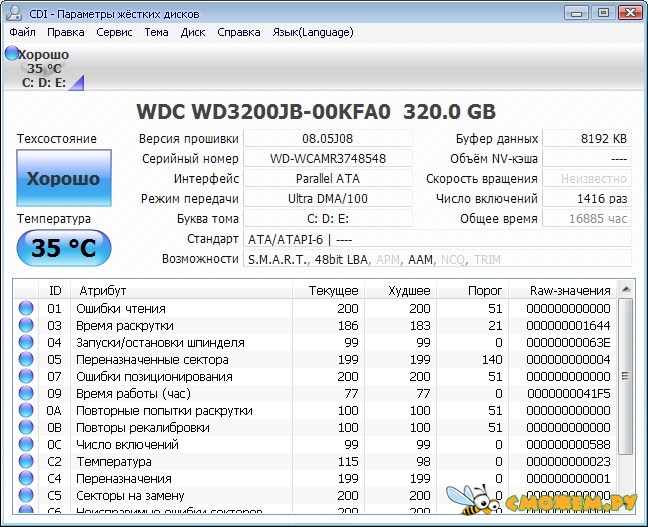Click the Объём NV-кэша field
648x527 pixels.
587,158
